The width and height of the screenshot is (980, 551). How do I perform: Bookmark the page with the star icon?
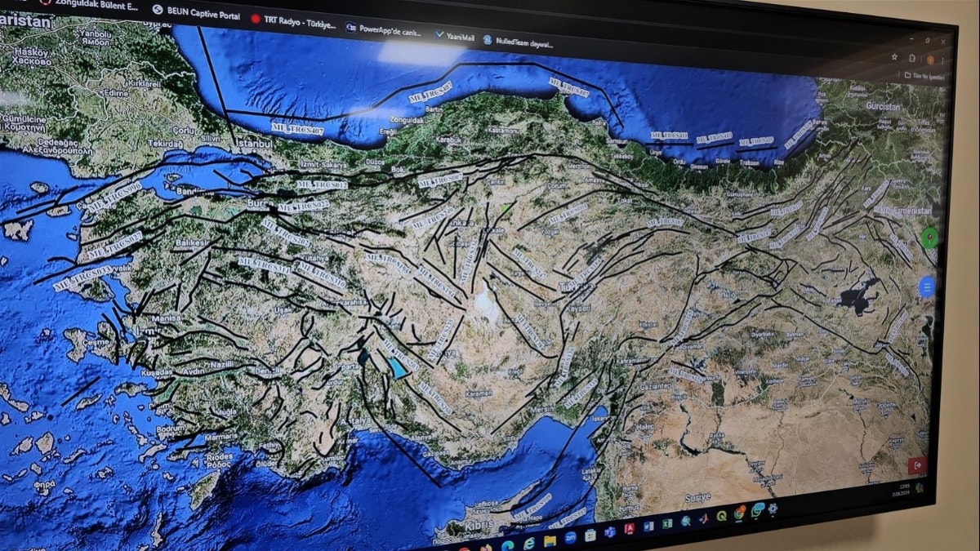click(894, 56)
